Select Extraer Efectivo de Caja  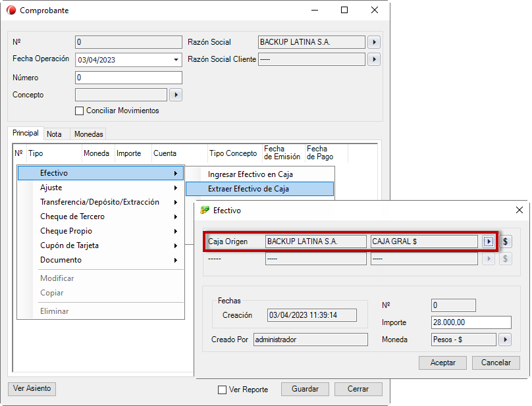260,189
